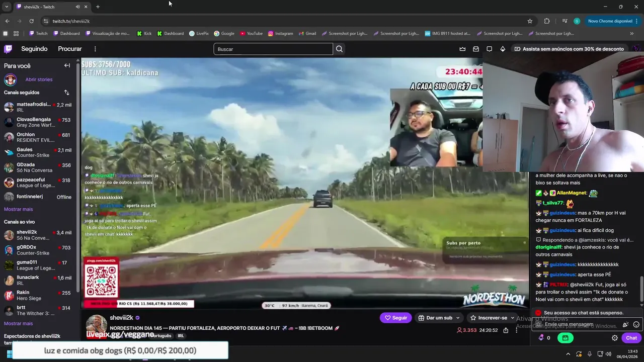Open the LivePix bookmark
The height and width of the screenshot is (362, 644).
pos(199,34)
